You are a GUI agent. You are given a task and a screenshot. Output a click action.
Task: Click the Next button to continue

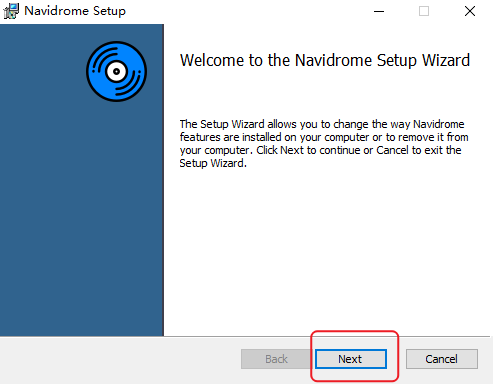pos(351,359)
